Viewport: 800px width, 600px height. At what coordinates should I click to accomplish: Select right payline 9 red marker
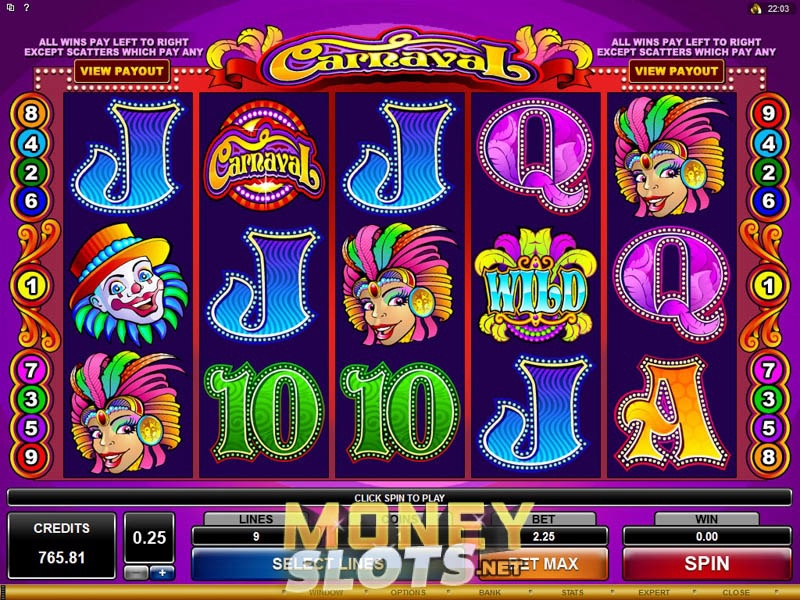coord(768,113)
